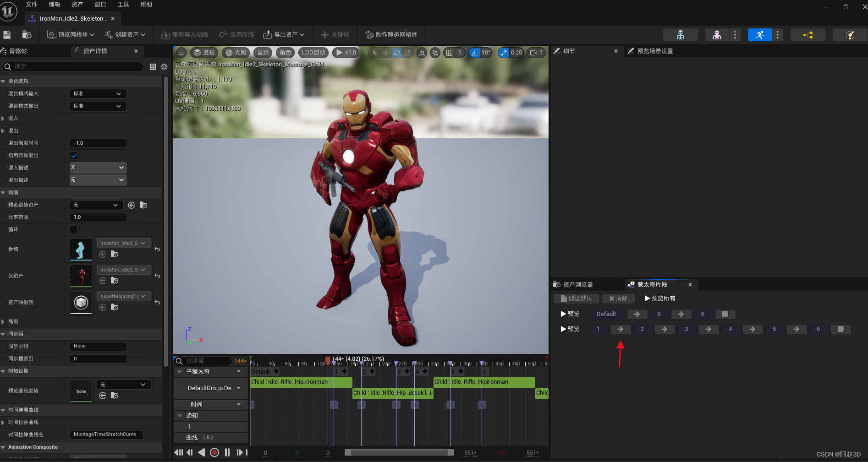The width and height of the screenshot is (868, 462).
Task: Click Make Static Mesh button
Action: click(x=391, y=35)
